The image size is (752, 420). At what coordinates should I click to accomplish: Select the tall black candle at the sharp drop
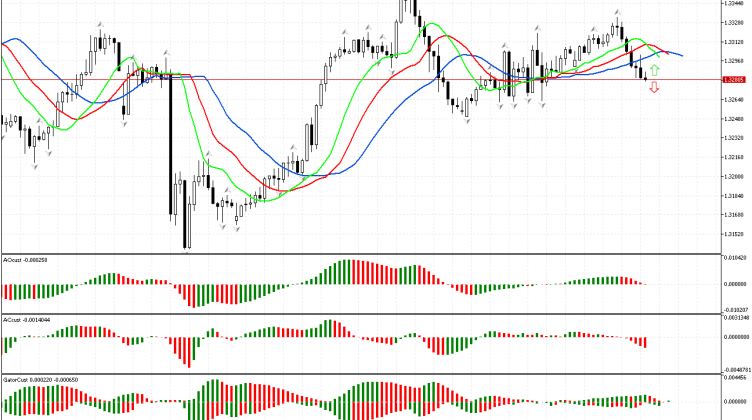coord(169,150)
